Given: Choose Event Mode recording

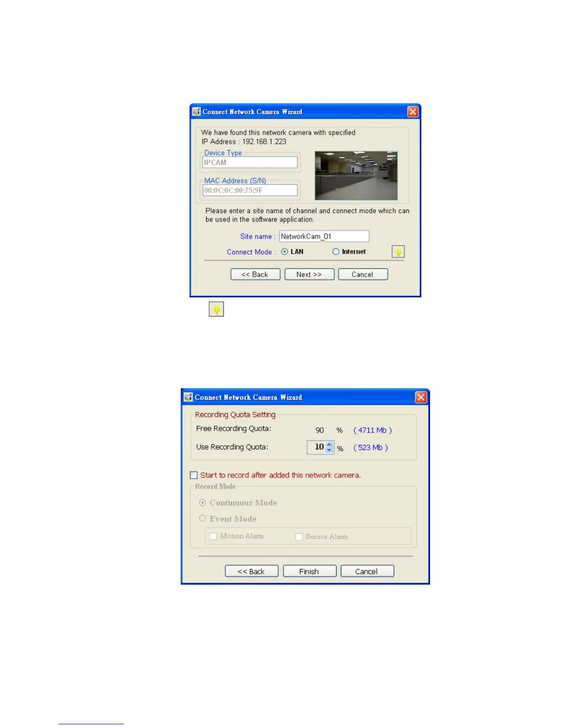Looking at the screenshot, I should pos(202,518).
